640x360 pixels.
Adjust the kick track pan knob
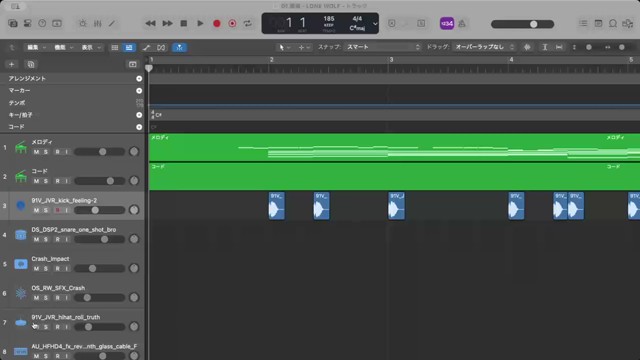click(x=134, y=210)
